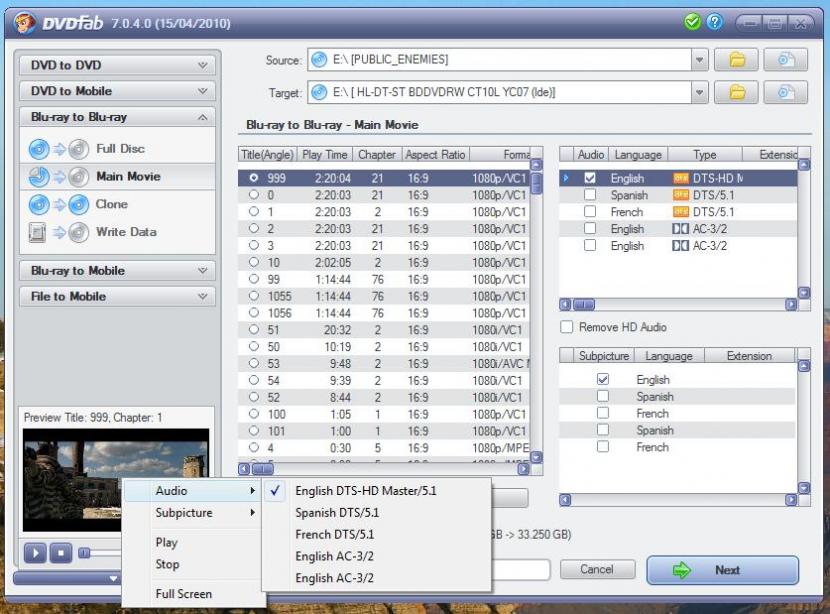Click the subpicture list scroll up arrow
This screenshot has width=830, height=614.
[x=804, y=366]
